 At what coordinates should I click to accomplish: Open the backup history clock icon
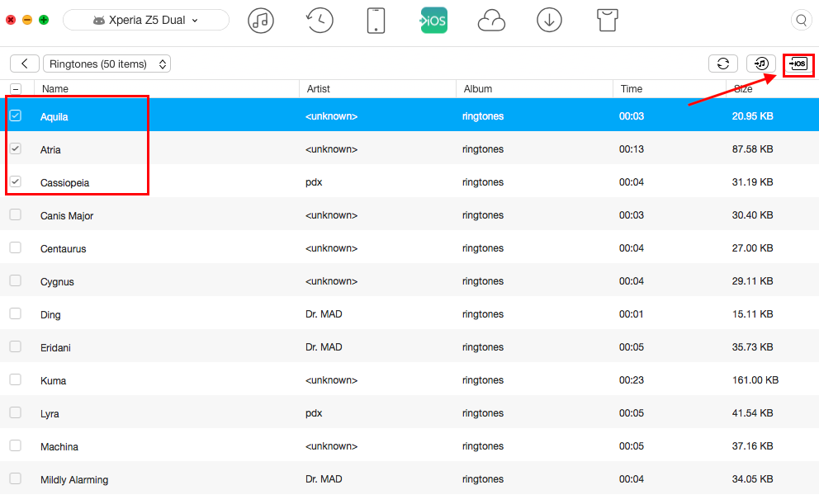click(320, 21)
